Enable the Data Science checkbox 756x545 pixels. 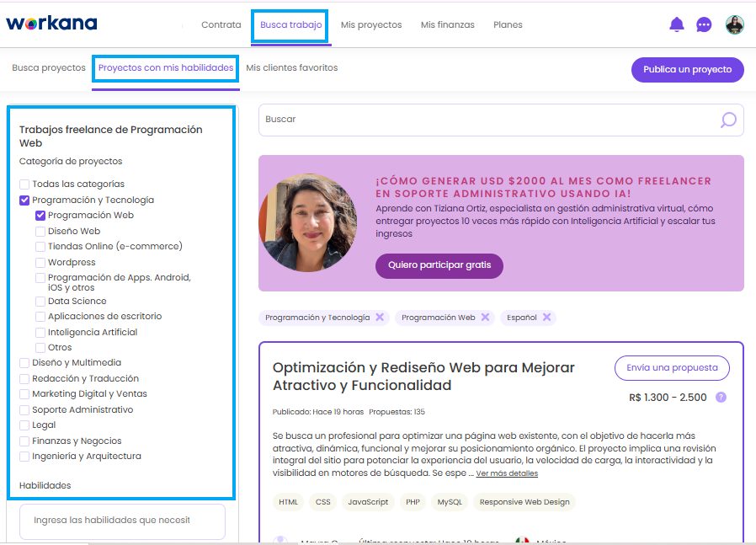[x=40, y=302]
